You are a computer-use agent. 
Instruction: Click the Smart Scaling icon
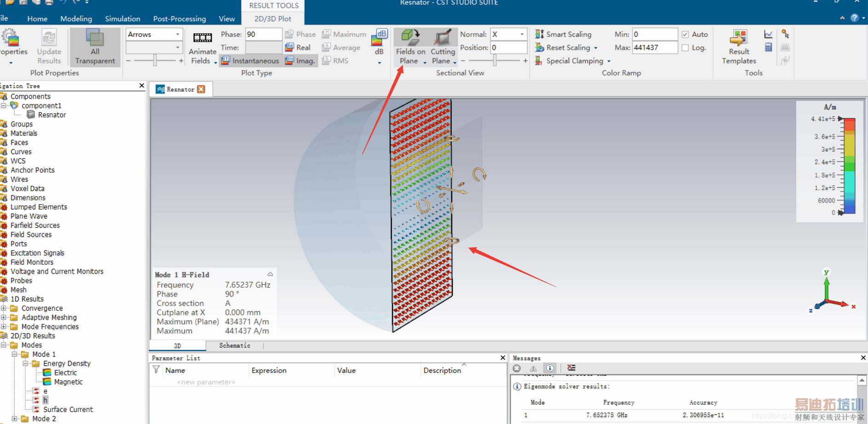(540, 34)
